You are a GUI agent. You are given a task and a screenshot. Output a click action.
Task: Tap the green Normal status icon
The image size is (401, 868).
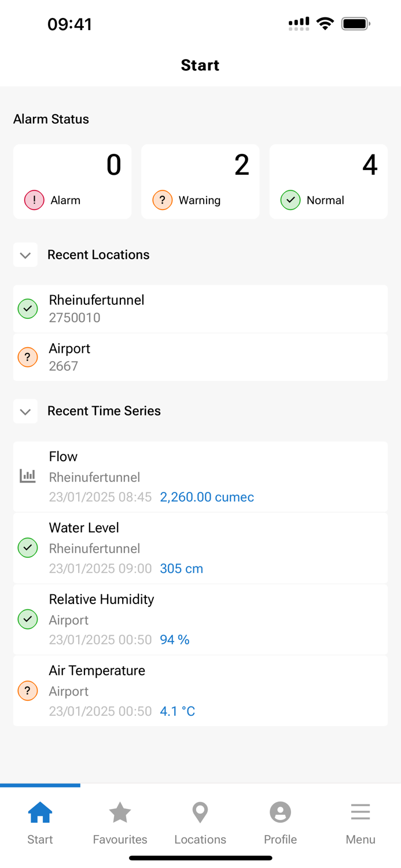pos(290,200)
